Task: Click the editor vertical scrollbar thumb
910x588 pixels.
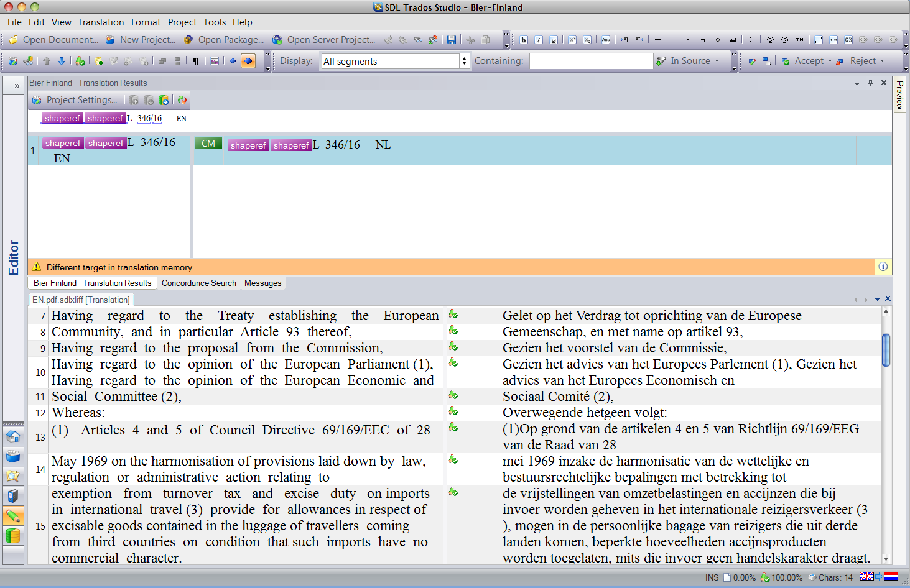Action: click(886, 350)
